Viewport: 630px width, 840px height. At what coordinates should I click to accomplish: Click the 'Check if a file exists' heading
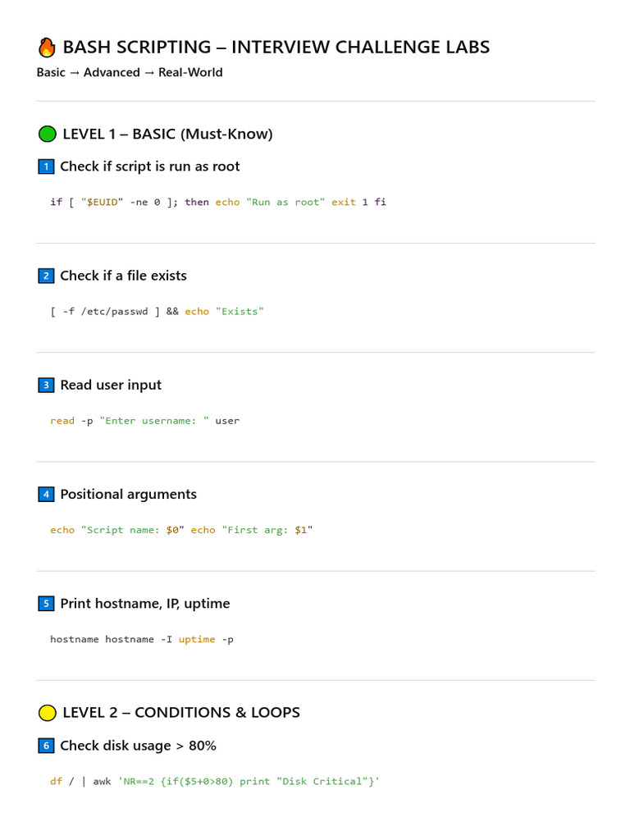point(123,276)
